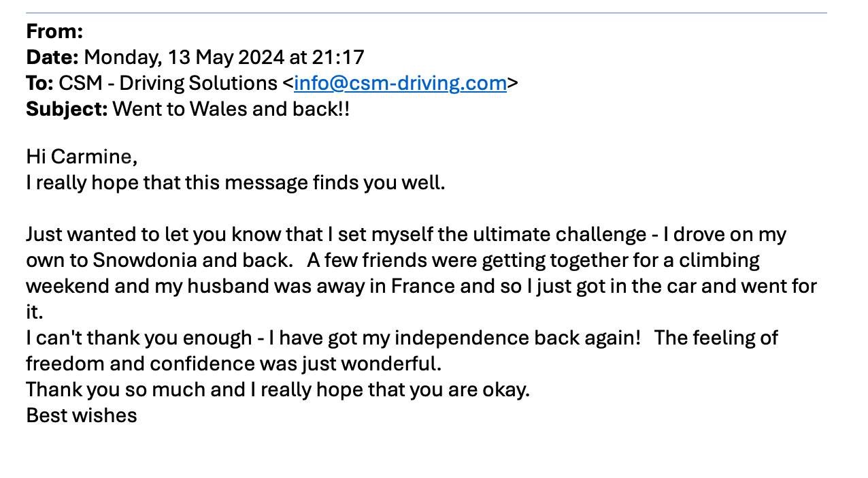868x478 pixels.
Task: Click the sentence starting I can't thank you enough
Action: point(333,338)
